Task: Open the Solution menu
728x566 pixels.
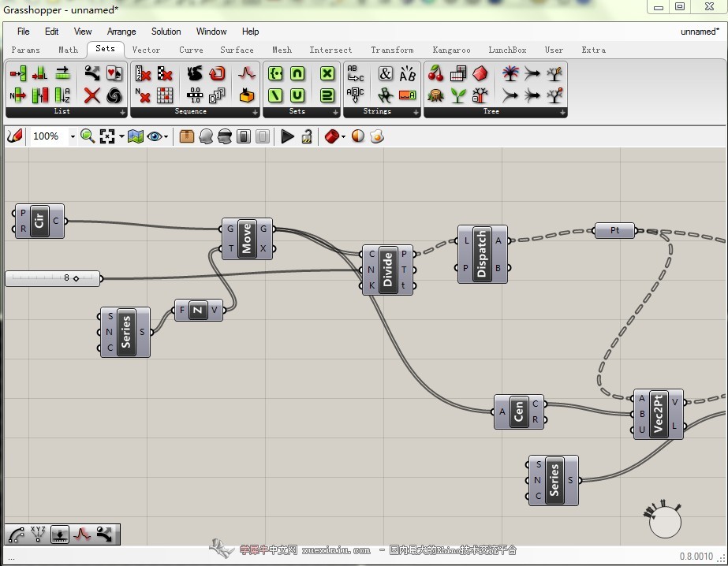Action: [x=166, y=32]
